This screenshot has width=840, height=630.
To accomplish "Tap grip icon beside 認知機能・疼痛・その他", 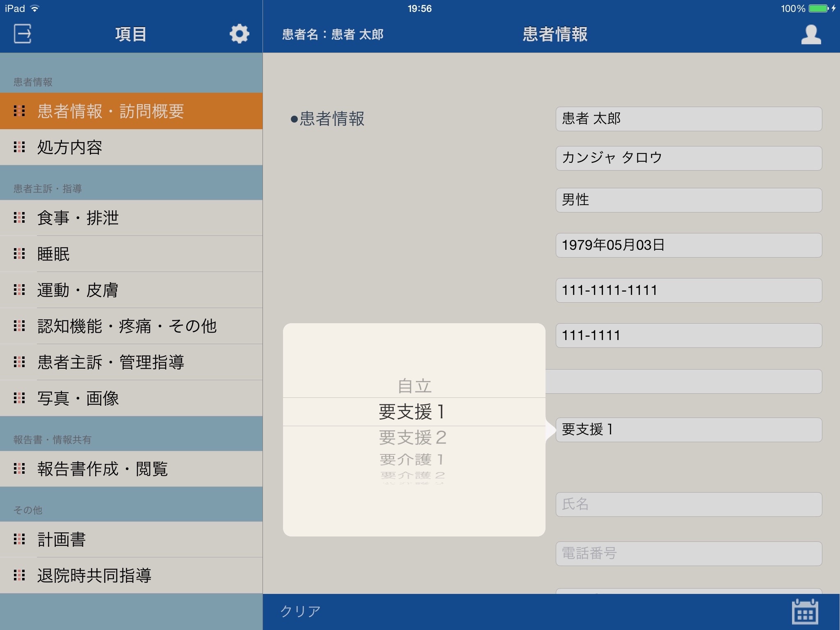I will pyautogui.click(x=19, y=326).
